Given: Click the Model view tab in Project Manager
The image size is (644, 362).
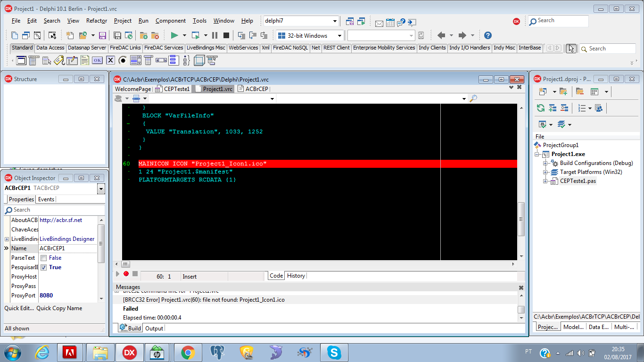Looking at the screenshot, I should click(573, 327).
